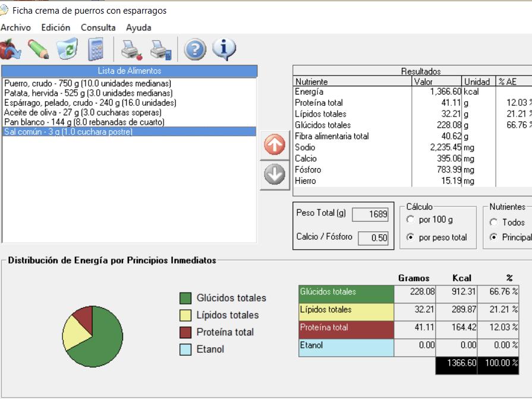Open the Consulta menu
The height and width of the screenshot is (399, 532).
(98, 27)
